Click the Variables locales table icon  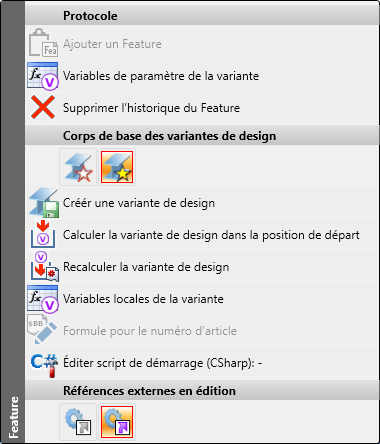43,299
